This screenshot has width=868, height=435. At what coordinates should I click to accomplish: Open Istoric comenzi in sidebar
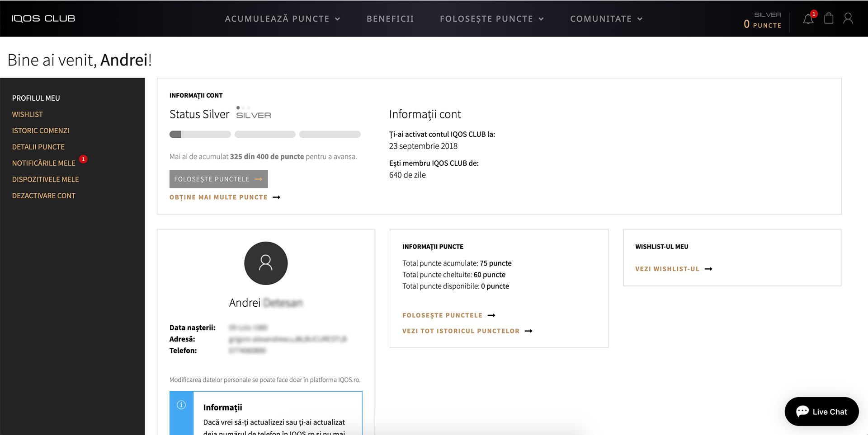[x=41, y=131]
